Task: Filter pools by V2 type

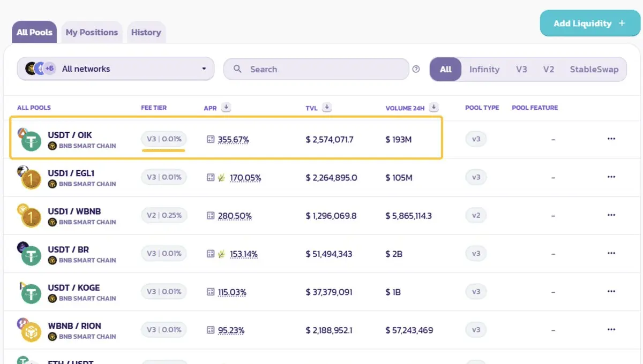Action: coord(549,69)
